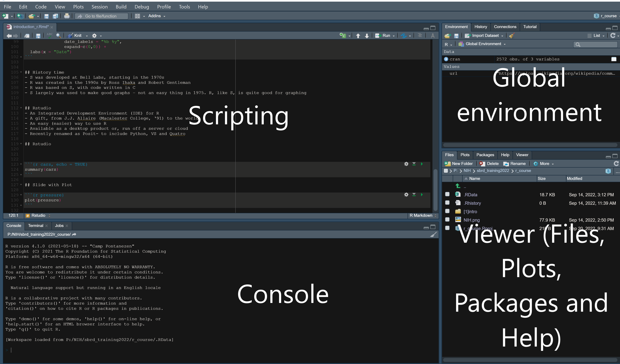
Task: Collapse the History time section fold arrow
Action: click(x=21, y=73)
